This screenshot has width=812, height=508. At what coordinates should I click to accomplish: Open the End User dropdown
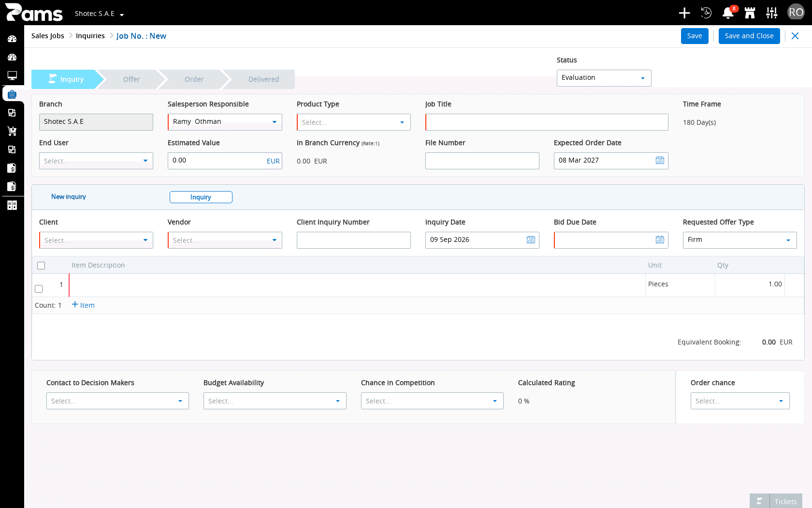click(96, 161)
